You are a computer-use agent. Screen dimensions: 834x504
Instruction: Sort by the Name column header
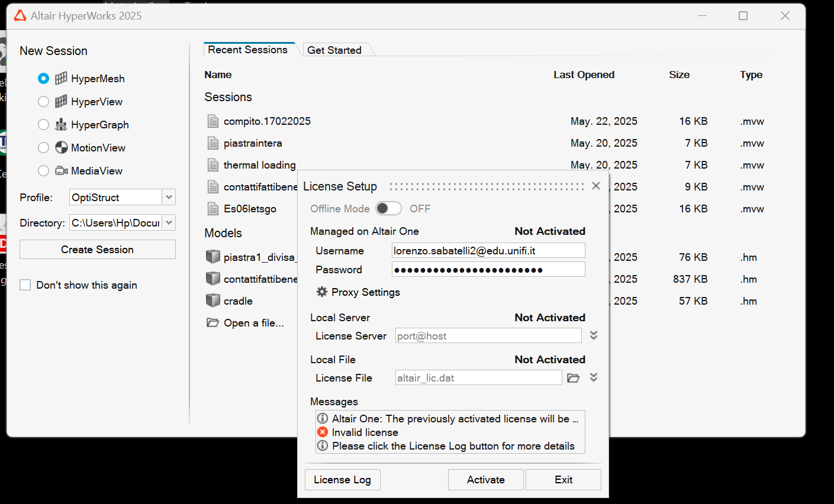(218, 75)
